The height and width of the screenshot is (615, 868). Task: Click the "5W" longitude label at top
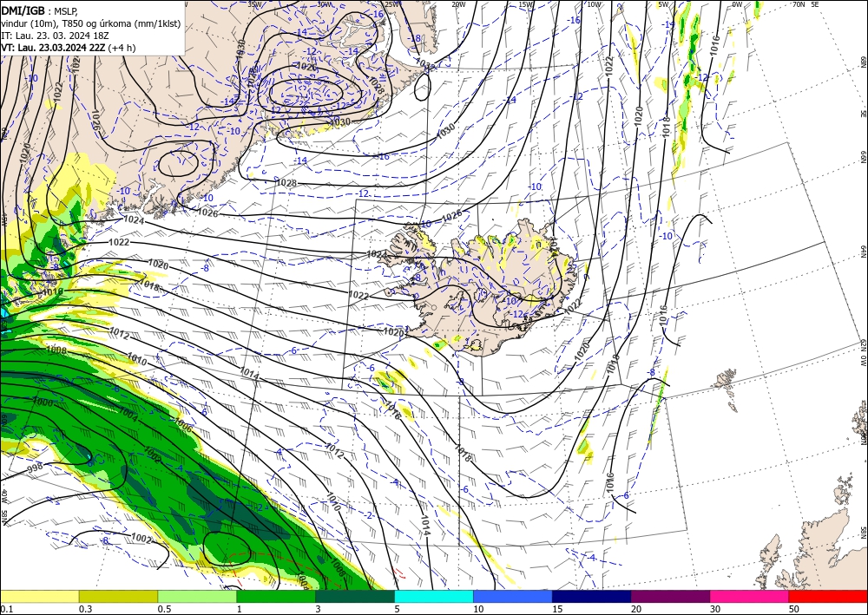tap(664, 4)
